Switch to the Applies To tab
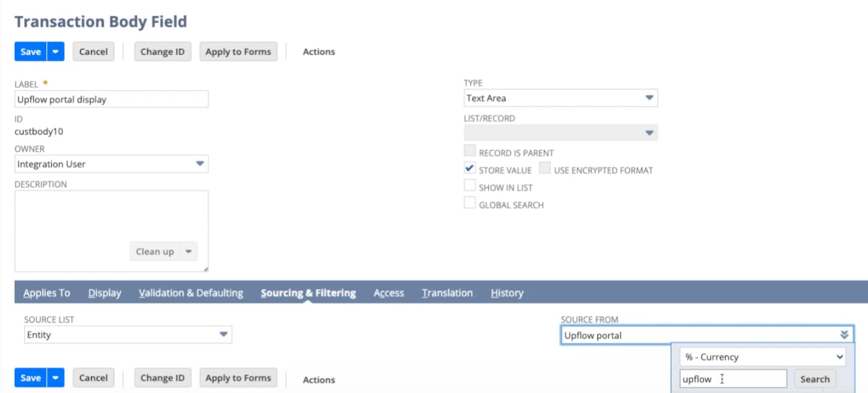The height and width of the screenshot is (393, 868). (47, 293)
